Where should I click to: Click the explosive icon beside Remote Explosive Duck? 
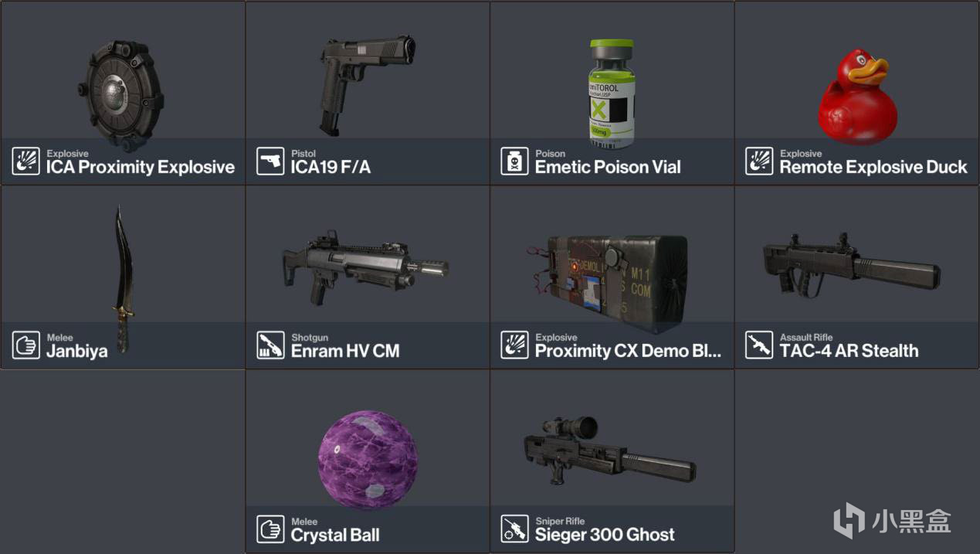click(x=759, y=161)
